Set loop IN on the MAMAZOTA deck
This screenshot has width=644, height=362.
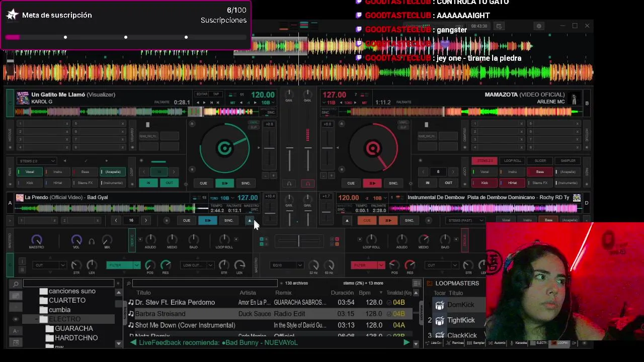(x=427, y=183)
